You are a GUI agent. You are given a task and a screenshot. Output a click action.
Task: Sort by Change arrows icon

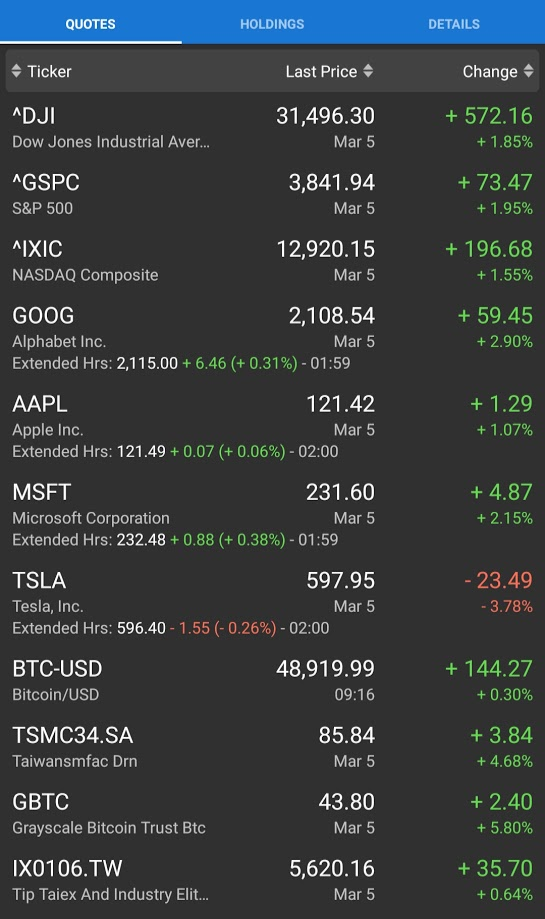(x=529, y=71)
